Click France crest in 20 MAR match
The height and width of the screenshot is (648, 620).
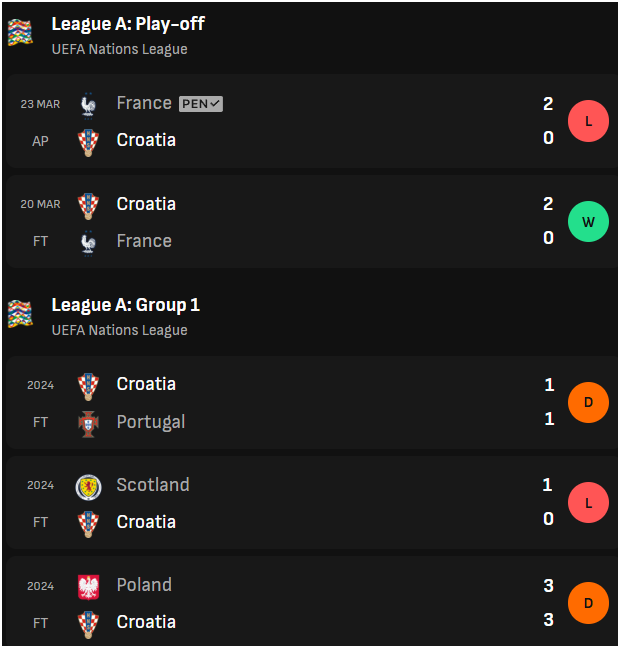coord(88,243)
